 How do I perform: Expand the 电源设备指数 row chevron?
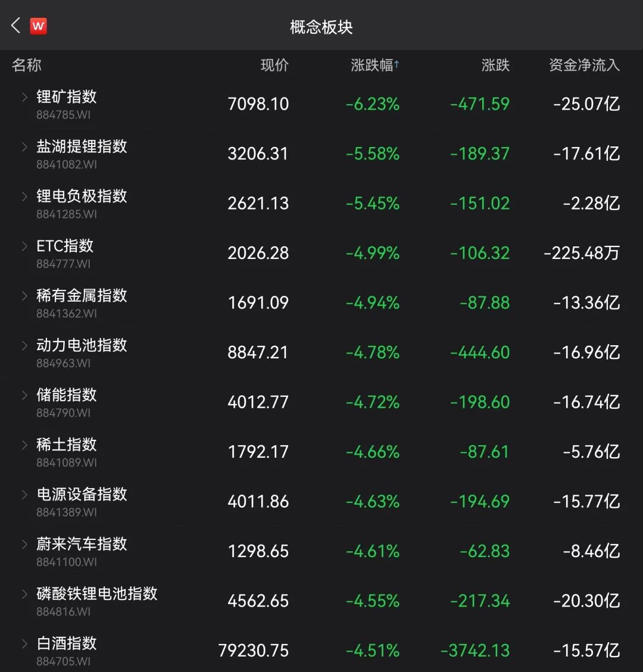click(x=24, y=495)
